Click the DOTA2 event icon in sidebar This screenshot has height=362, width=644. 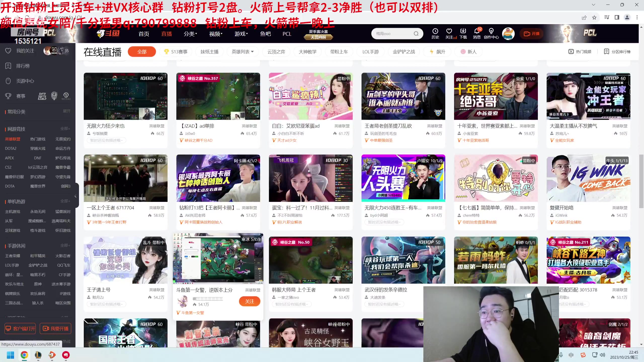point(66,96)
